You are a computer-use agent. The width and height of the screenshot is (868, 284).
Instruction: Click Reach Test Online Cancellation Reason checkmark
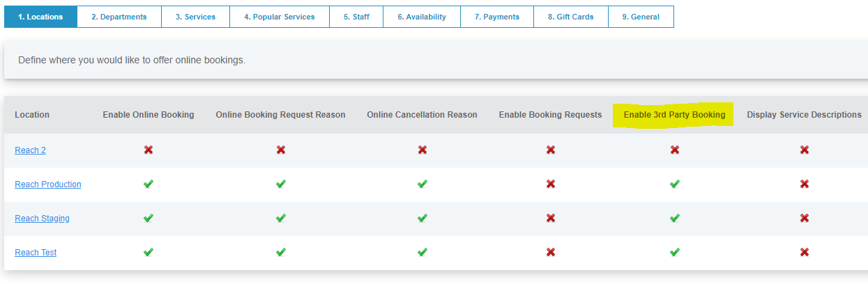422,252
